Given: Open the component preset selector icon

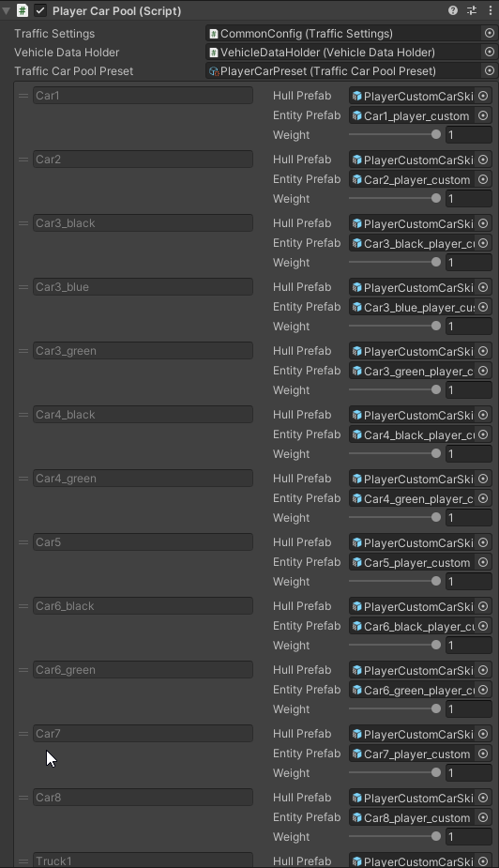Looking at the screenshot, I should coord(472,10).
